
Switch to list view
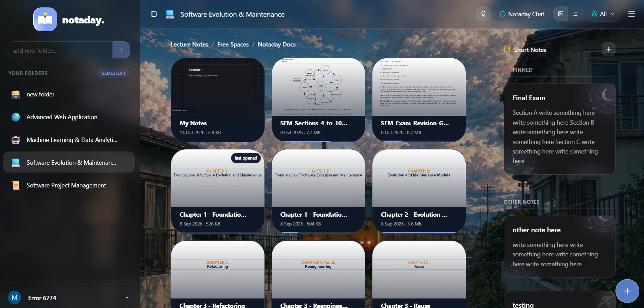tap(575, 14)
